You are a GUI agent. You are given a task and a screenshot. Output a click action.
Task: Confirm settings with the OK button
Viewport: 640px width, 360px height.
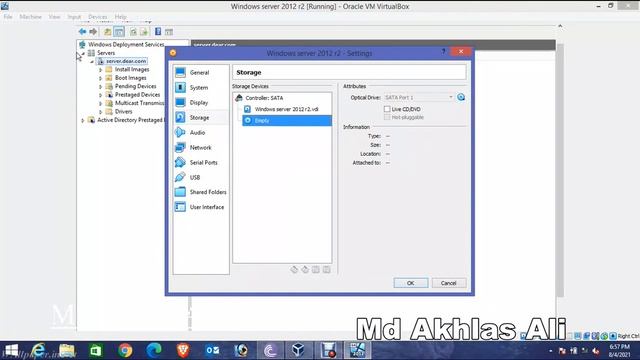[411, 283]
